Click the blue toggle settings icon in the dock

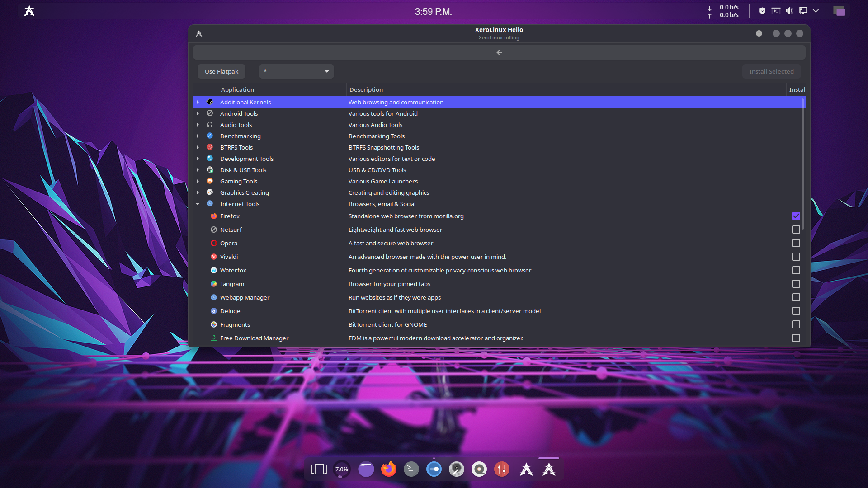(434, 469)
